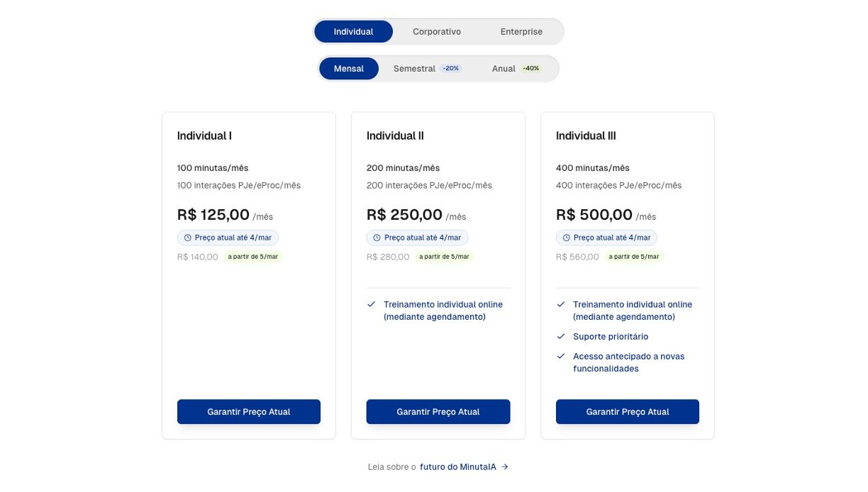Switch billing period to Anual
The height and width of the screenshot is (492, 868).
pyautogui.click(x=503, y=69)
